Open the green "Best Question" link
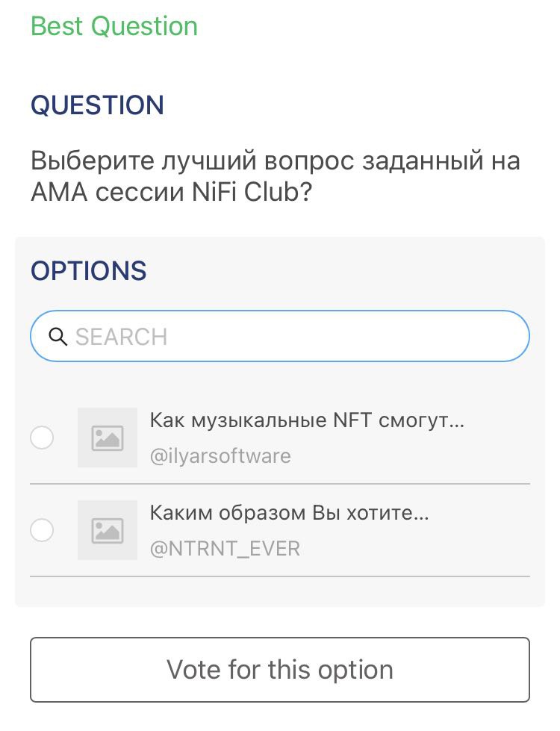Viewport: 560px width, 731px height. 114,26
